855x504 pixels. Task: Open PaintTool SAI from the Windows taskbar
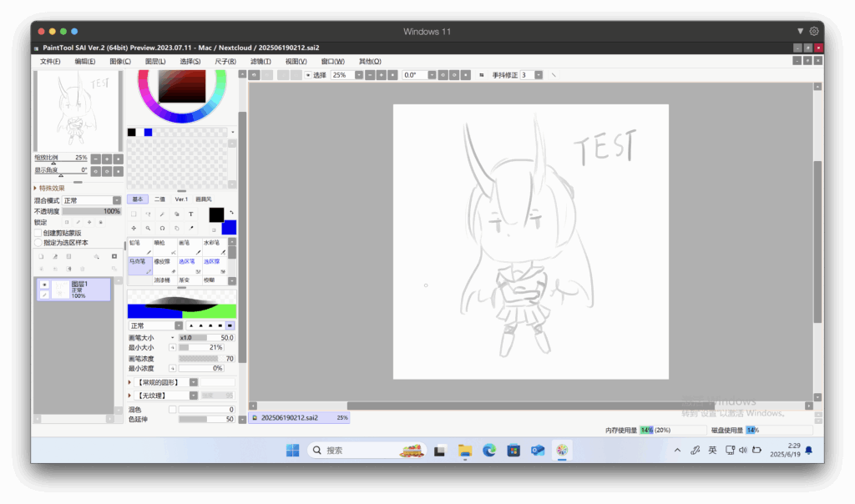pos(563,451)
